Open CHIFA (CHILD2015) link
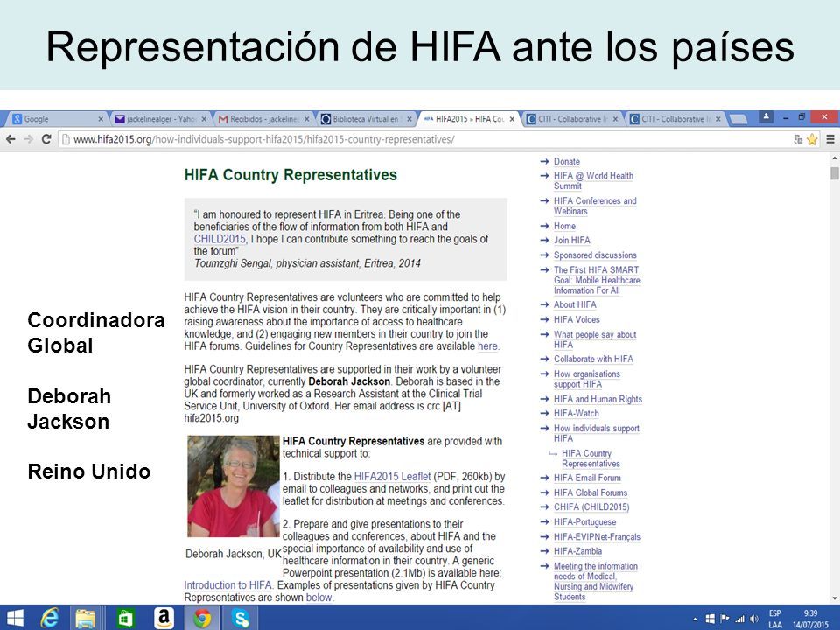Screen dimensions: 840x630 click(591, 507)
